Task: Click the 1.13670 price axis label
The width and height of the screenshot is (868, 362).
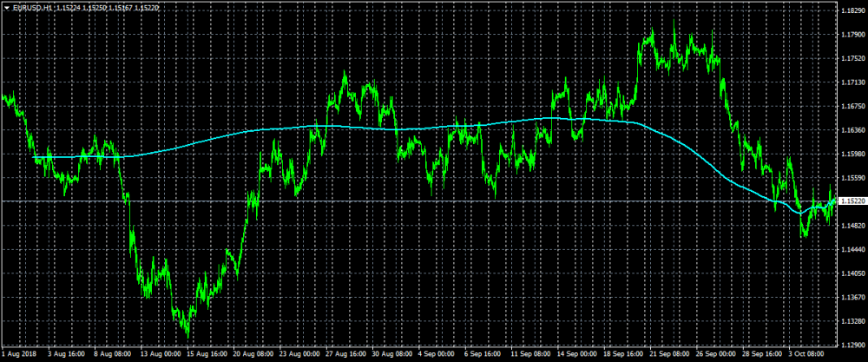Action: click(x=852, y=297)
